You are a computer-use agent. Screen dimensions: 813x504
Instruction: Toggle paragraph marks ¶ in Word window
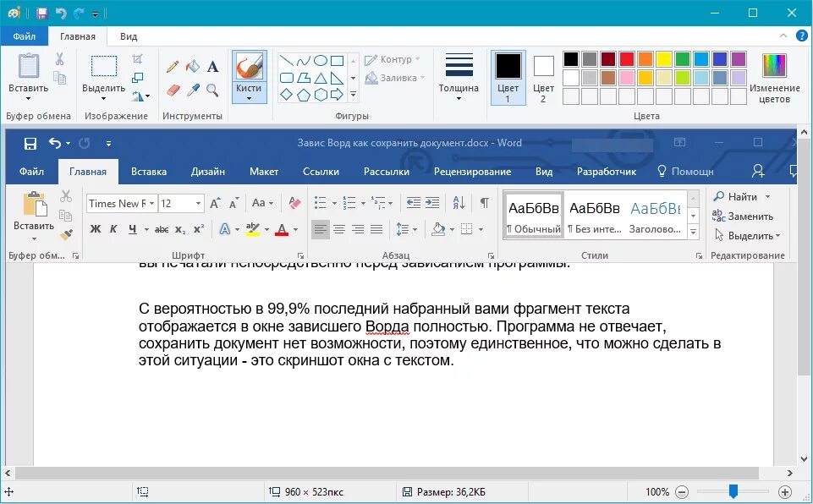(x=484, y=203)
